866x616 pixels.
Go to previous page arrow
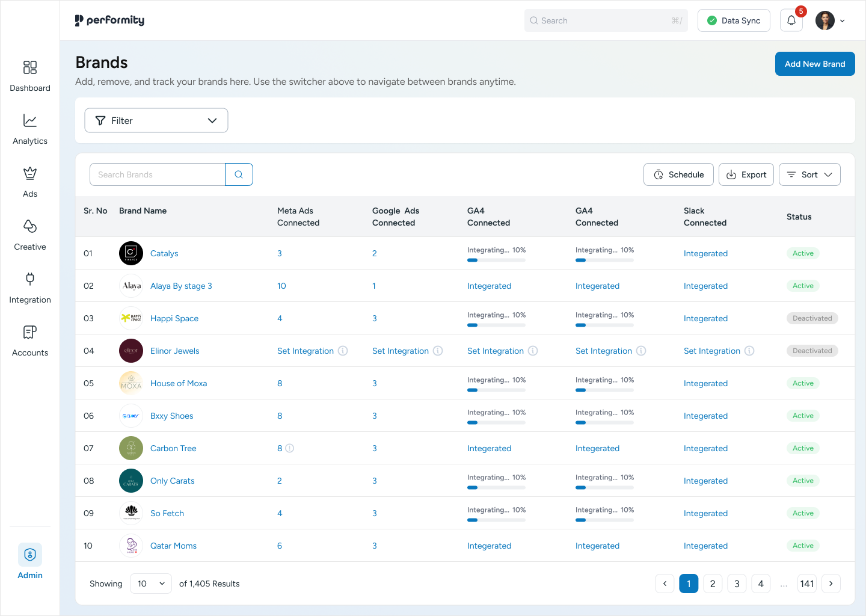coord(665,584)
